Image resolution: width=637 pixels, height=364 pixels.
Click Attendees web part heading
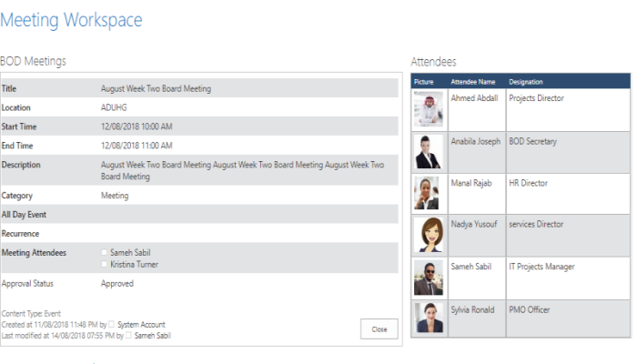pyautogui.click(x=433, y=62)
